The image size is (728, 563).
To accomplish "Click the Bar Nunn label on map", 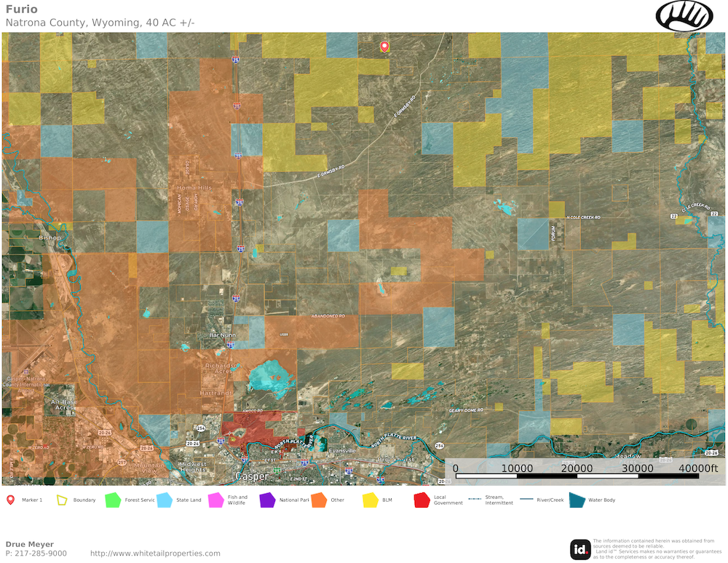I will pos(223,335).
